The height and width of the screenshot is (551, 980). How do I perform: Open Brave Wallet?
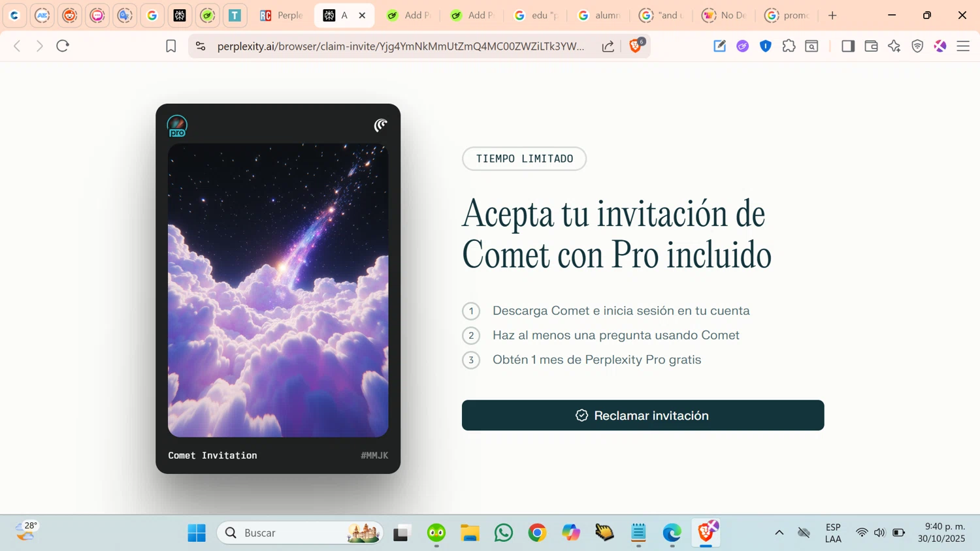(871, 46)
